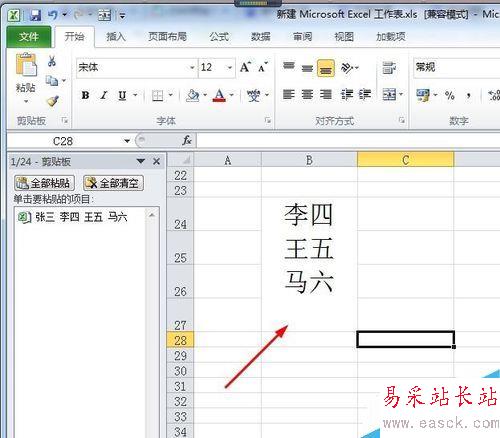Toggle Align Text Right

[x=326, y=95]
